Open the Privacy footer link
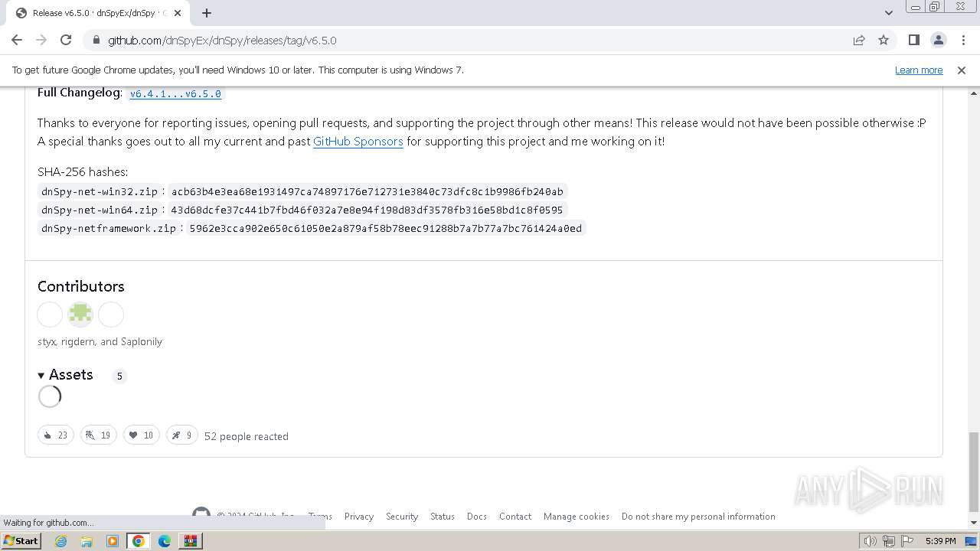The height and width of the screenshot is (551, 980). click(x=359, y=517)
